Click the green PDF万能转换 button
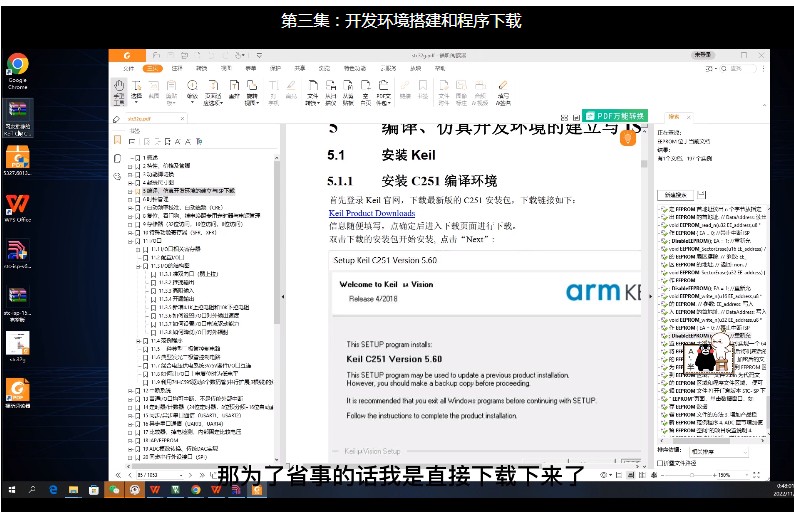This screenshot has height=512, width=794. tap(615, 116)
